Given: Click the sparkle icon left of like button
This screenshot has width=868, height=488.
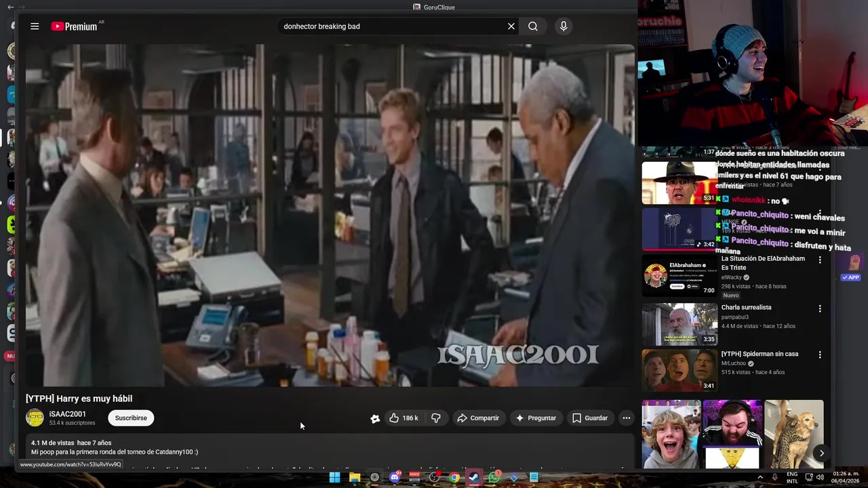Looking at the screenshot, I should (x=375, y=418).
